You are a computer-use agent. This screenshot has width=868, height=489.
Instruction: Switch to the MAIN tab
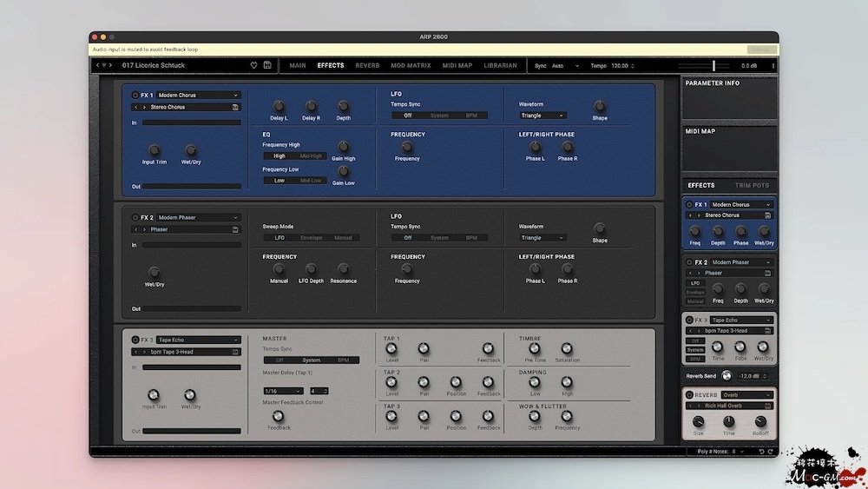tap(297, 65)
